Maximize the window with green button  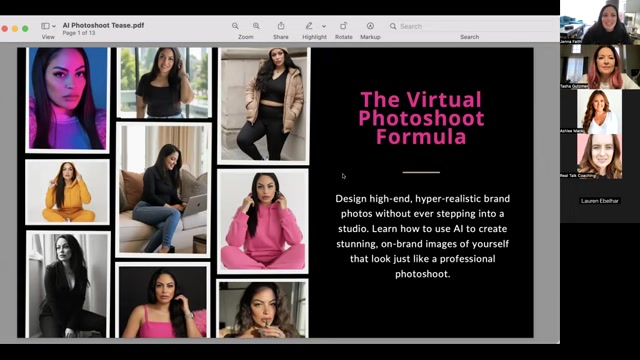click(25, 29)
